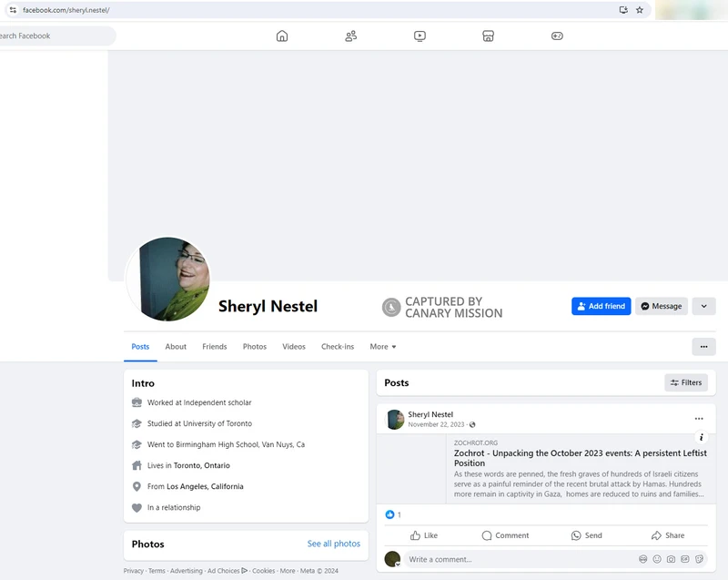
Task: Click In a relationship text
Action: (174, 507)
